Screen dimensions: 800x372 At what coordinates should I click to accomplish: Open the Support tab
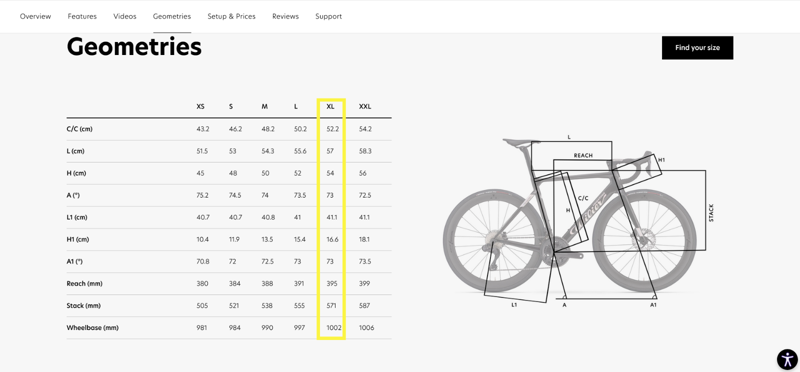tap(329, 16)
